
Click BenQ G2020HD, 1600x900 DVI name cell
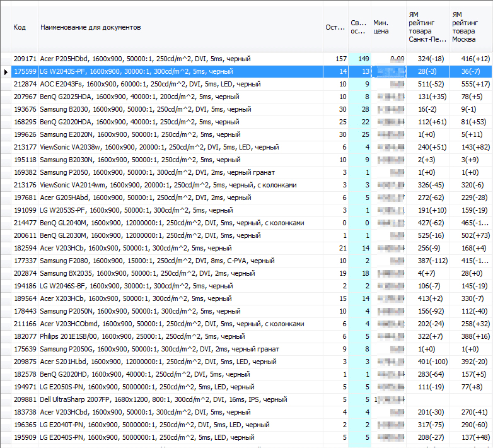pos(180,374)
